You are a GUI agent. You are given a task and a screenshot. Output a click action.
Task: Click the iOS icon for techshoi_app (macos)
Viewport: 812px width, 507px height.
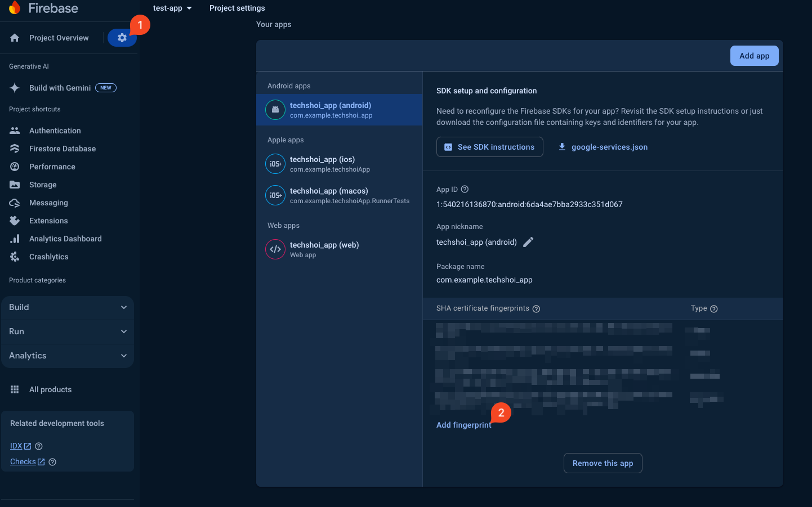(x=275, y=195)
